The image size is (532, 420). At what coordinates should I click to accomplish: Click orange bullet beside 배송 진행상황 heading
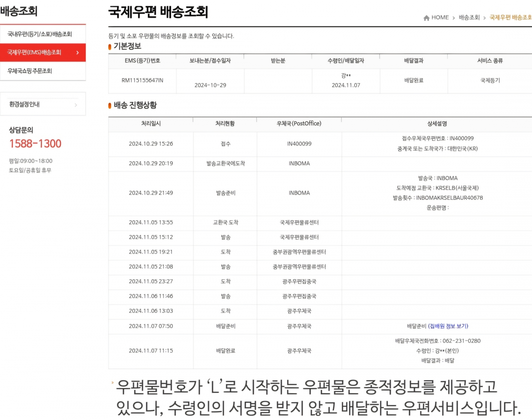tap(110, 106)
